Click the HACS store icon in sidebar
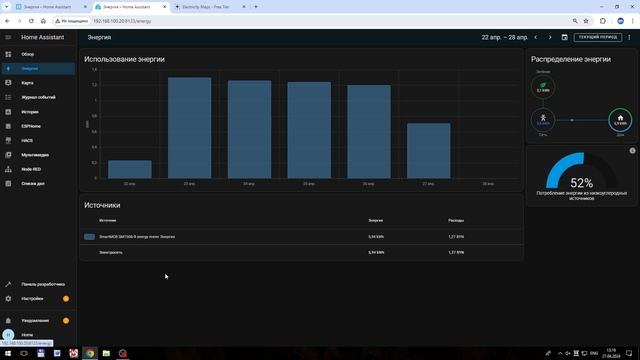Screen dimensions: 640x360 [8, 140]
